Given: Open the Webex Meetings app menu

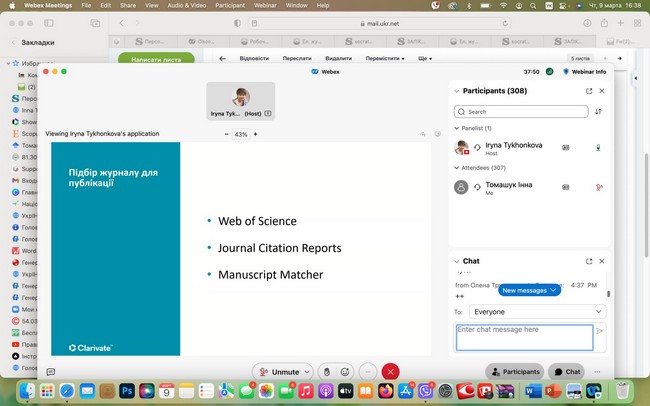Looking at the screenshot, I should (x=48, y=5).
